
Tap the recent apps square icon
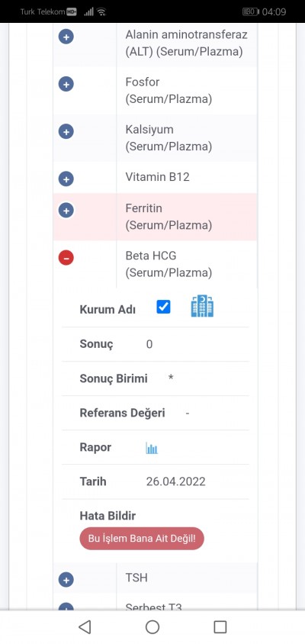220,626
